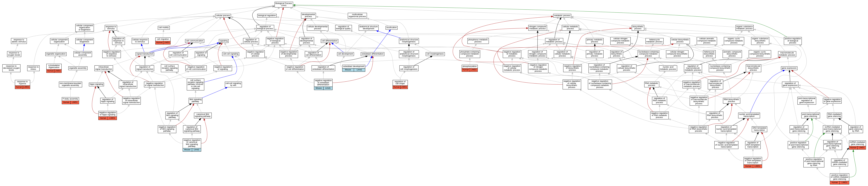
Task: Select 'response to decreased oxygen levels' node
Action: [11, 68]
